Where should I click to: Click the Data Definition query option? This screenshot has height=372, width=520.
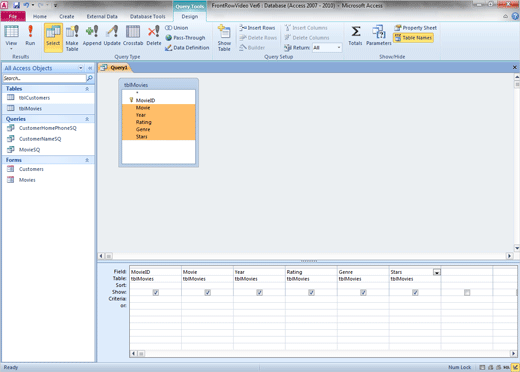click(x=187, y=48)
